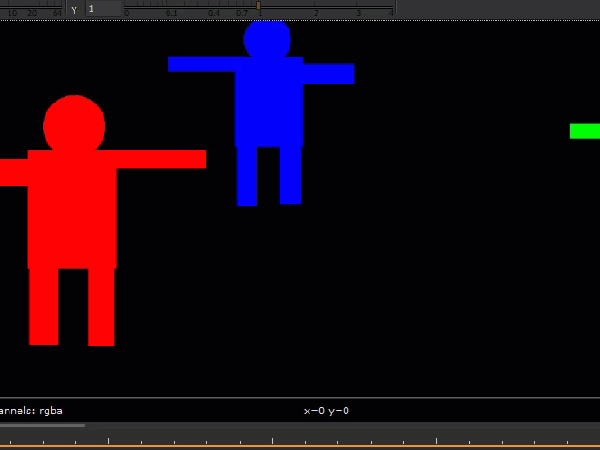Click the green rectangle shape in viewer
Image resolution: width=600 pixels, height=450 pixels.
[x=585, y=131]
